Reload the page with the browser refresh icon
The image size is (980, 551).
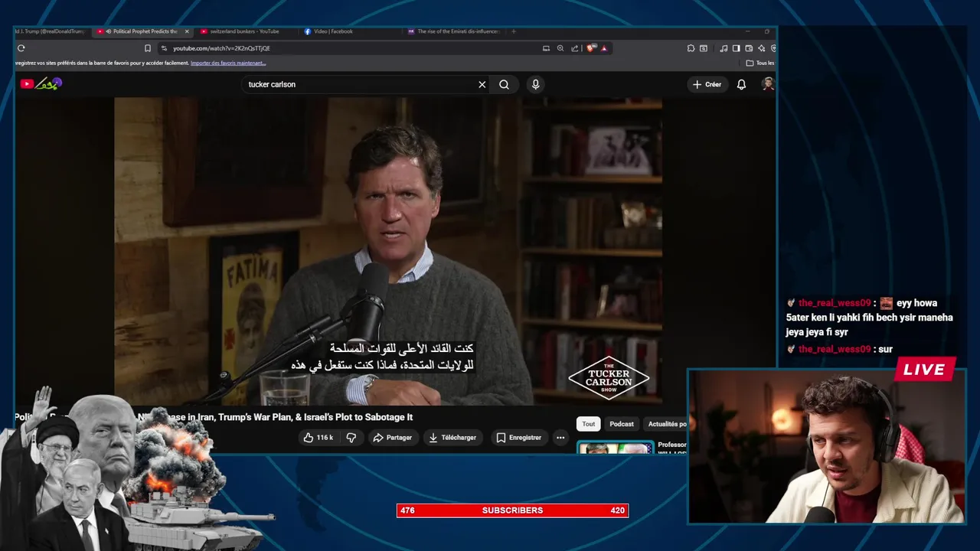[21, 48]
